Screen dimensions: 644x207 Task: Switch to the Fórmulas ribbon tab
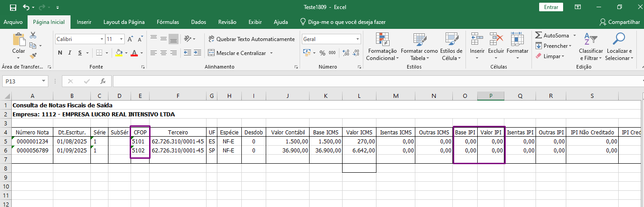click(168, 22)
